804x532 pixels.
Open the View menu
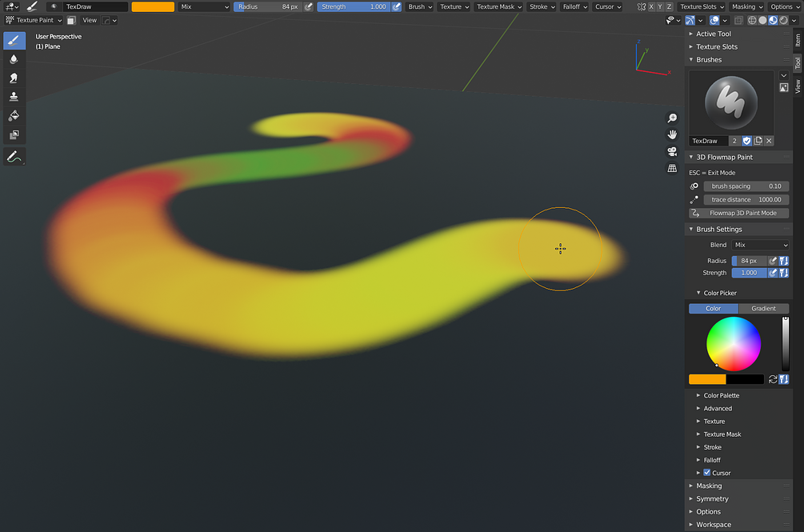(90, 20)
